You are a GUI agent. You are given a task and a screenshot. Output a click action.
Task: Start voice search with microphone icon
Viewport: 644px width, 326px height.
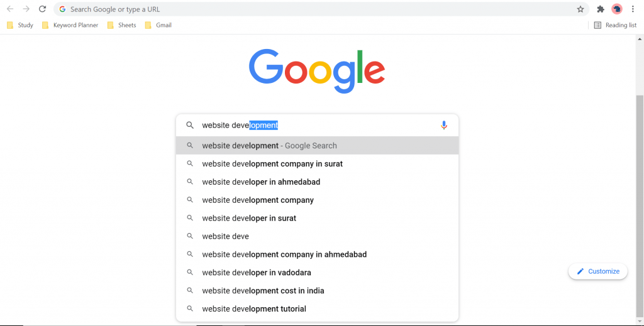point(444,125)
